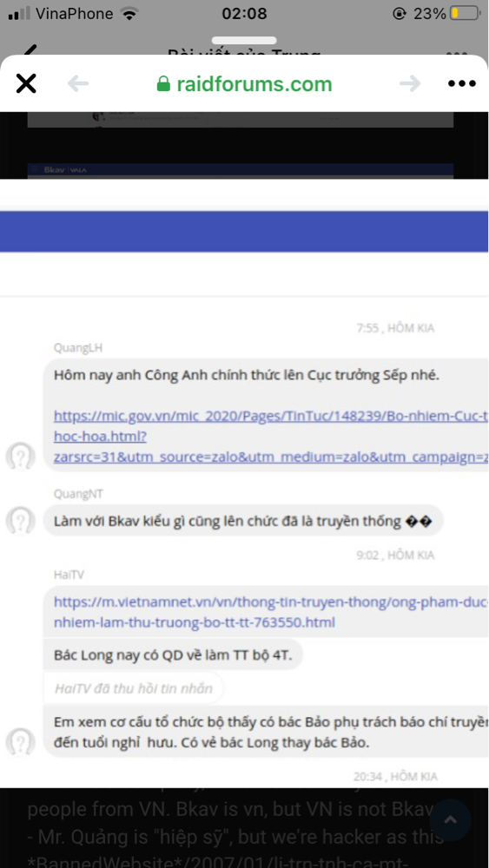
Task: Tap HaiTV's avatar placeholder icon
Action: click(21, 742)
